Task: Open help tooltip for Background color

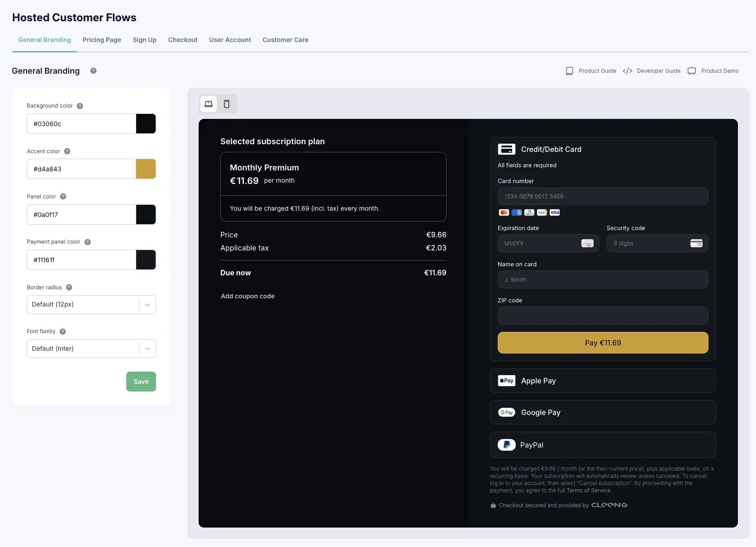Action: pos(80,106)
